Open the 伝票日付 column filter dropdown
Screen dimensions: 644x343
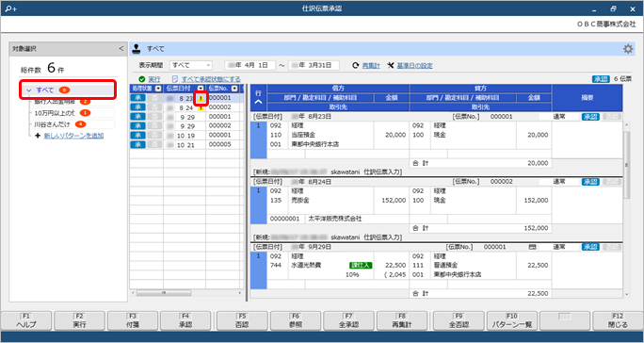point(201,89)
